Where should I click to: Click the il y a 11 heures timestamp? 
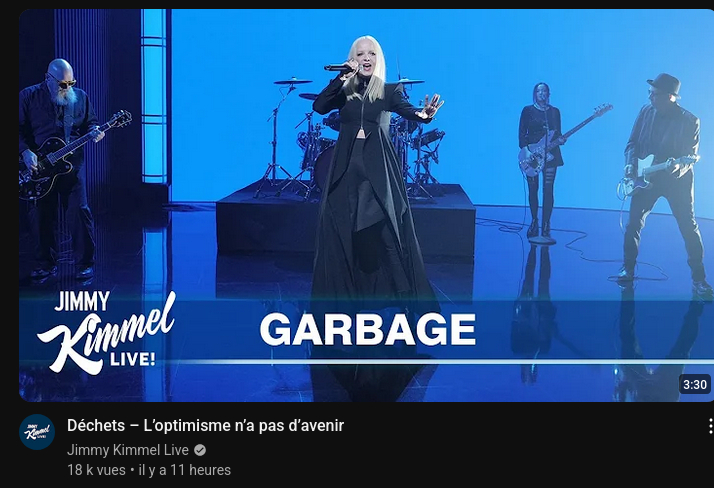point(184,470)
